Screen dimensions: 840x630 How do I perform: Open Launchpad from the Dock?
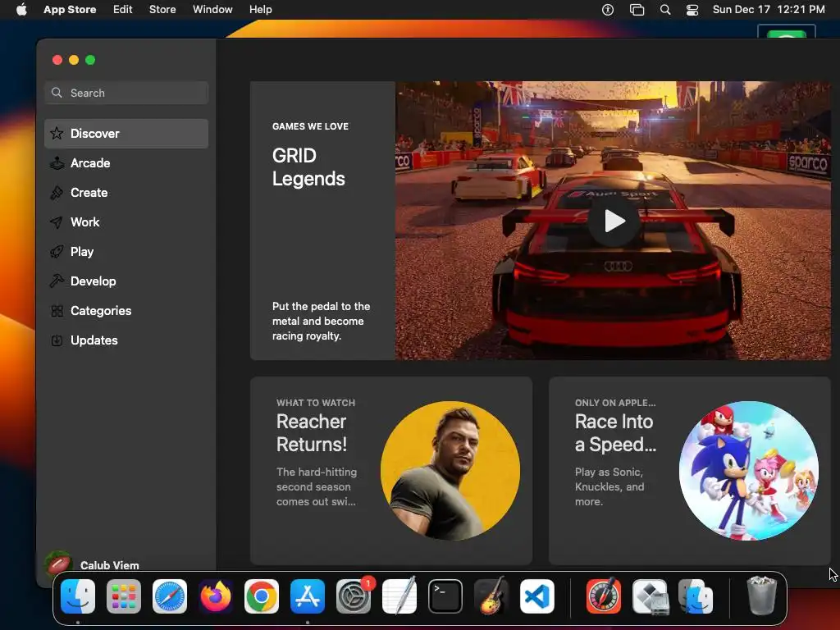click(x=124, y=596)
